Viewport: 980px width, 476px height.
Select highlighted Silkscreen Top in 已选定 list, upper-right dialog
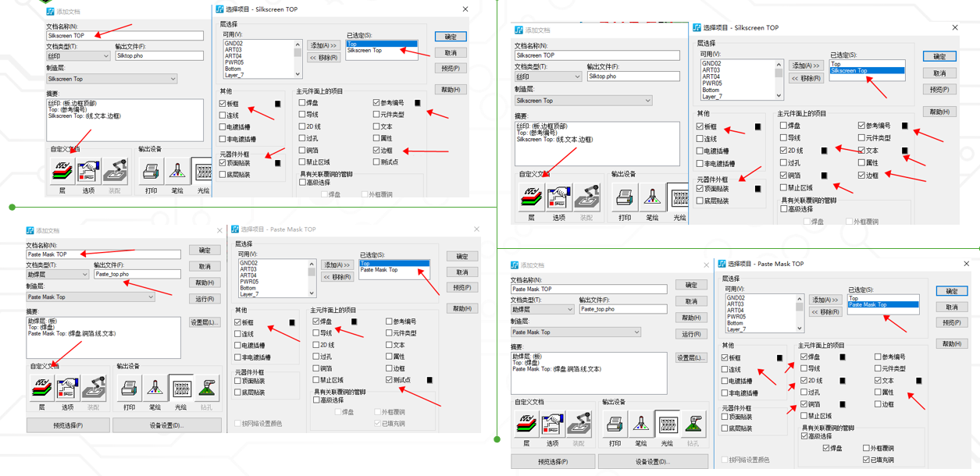point(867,71)
